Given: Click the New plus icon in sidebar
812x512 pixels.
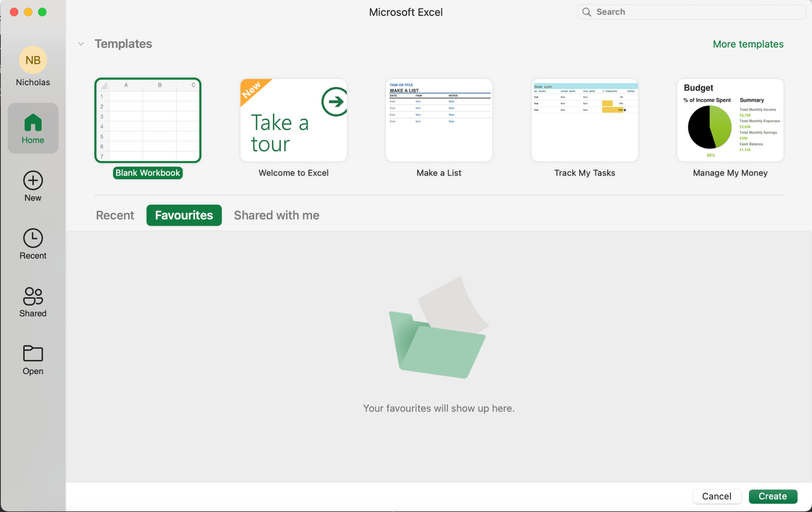Looking at the screenshot, I should point(33,181).
